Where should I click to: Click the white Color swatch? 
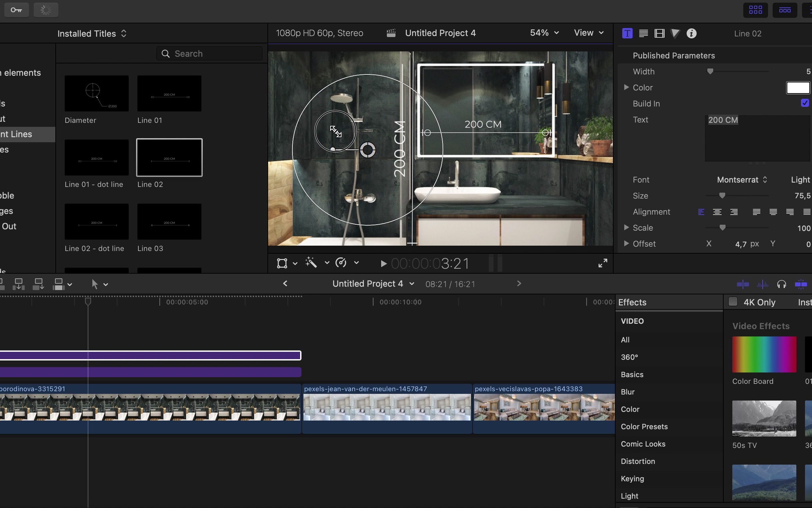coord(798,88)
